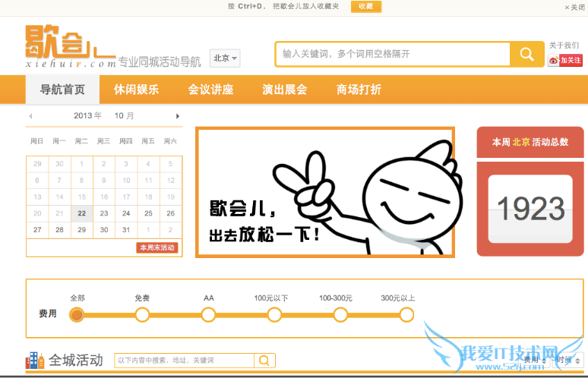Open the 演出展会 tab
The height and width of the screenshot is (378, 588).
click(x=285, y=90)
